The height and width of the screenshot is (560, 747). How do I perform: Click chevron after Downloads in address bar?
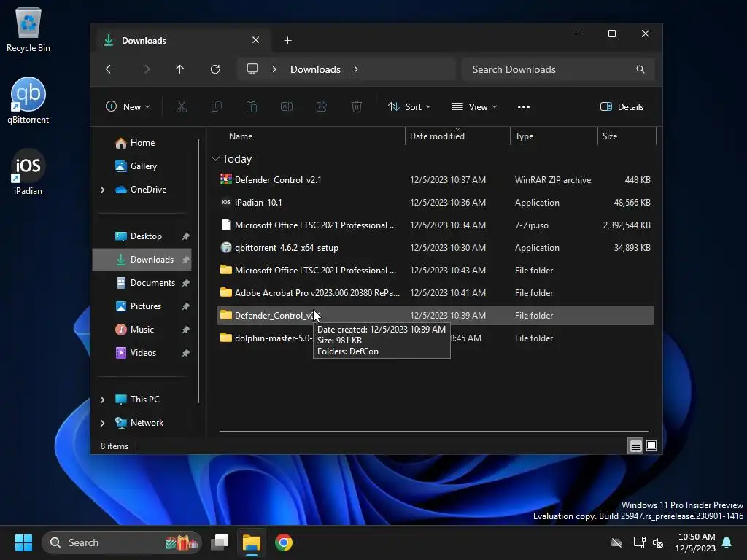click(x=356, y=69)
